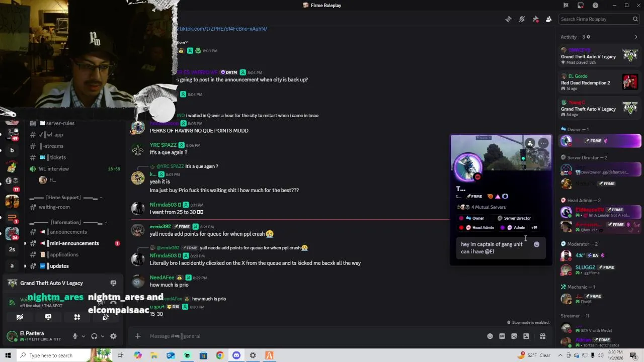Image resolution: width=644 pixels, height=362 pixels.
Task: Click the Admin role tag in profile
Action: click(513, 228)
